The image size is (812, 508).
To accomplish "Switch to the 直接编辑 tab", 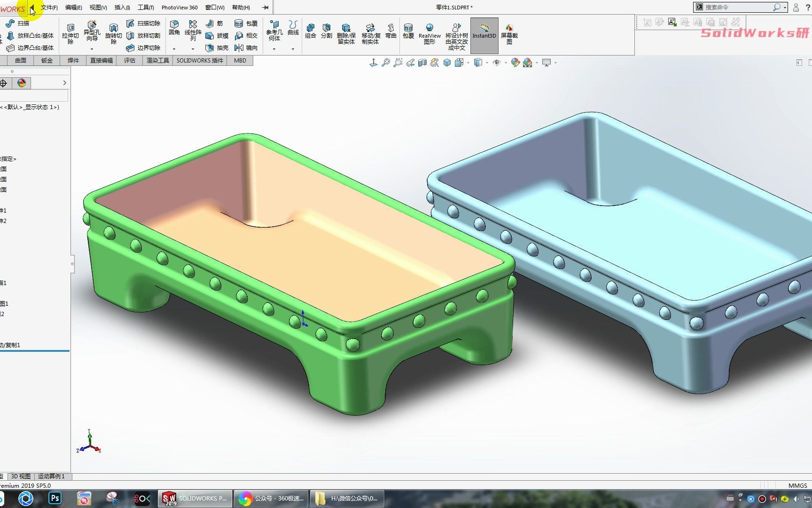I will (x=101, y=60).
